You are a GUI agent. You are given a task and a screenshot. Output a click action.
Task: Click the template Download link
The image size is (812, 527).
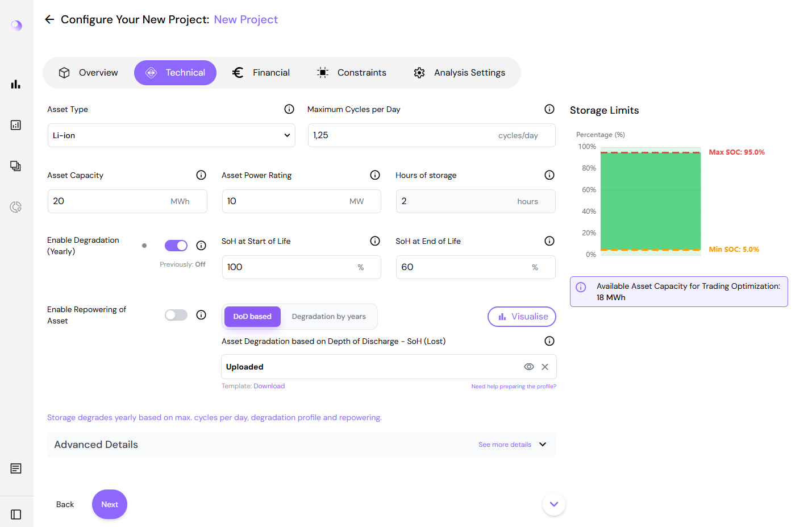coord(269,386)
